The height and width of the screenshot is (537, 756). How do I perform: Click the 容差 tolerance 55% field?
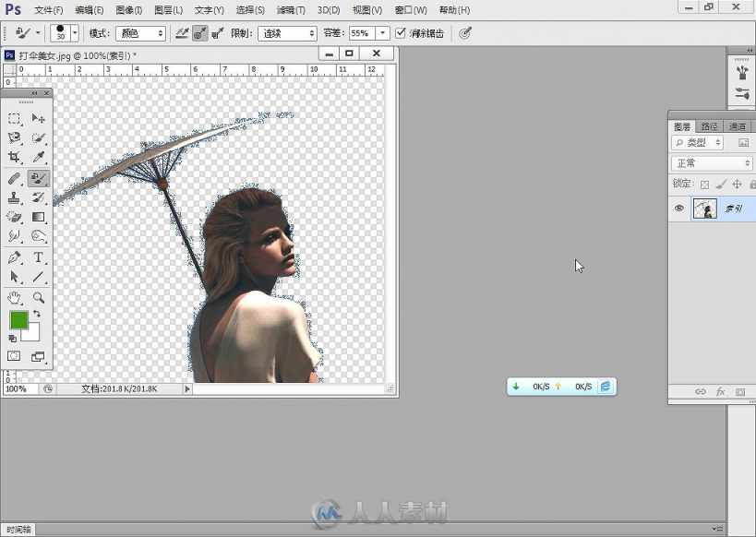(362, 33)
